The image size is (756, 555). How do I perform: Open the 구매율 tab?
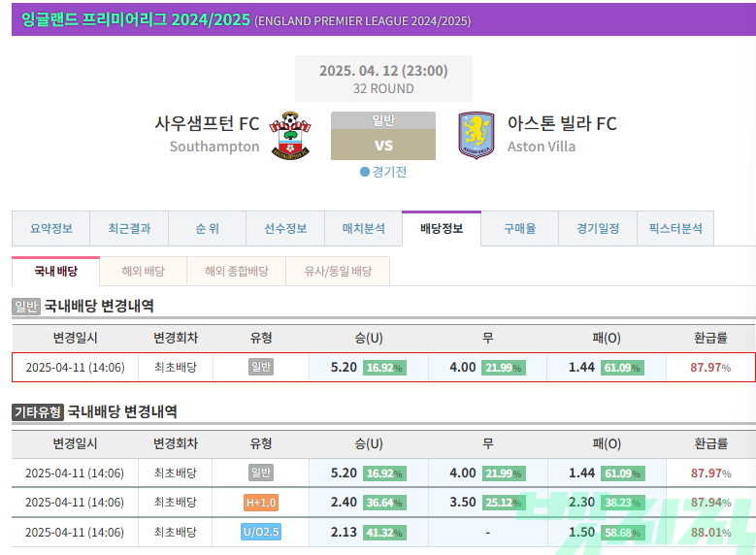click(520, 229)
